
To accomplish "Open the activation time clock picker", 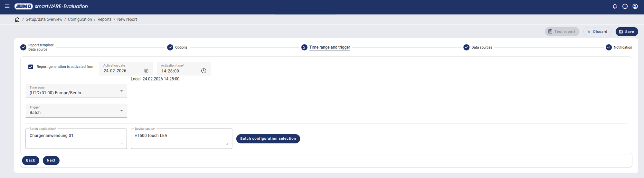I will 204,71.
